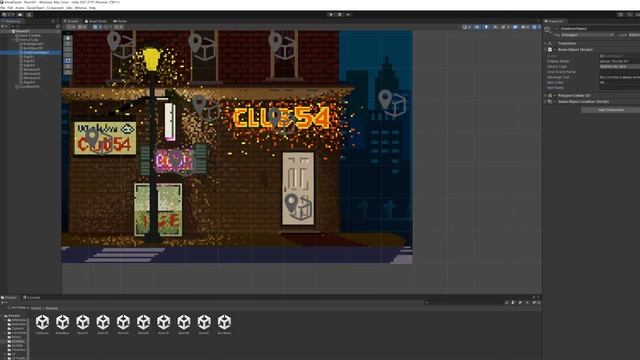Select the gizmo icon on Welcome Club54 poster
The image size is (640, 360).
pyautogui.click(x=99, y=141)
